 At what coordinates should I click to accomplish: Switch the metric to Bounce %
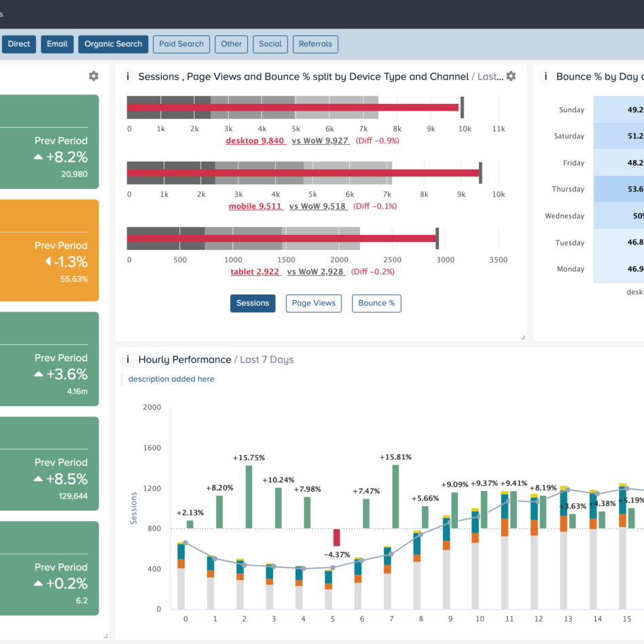pos(376,303)
